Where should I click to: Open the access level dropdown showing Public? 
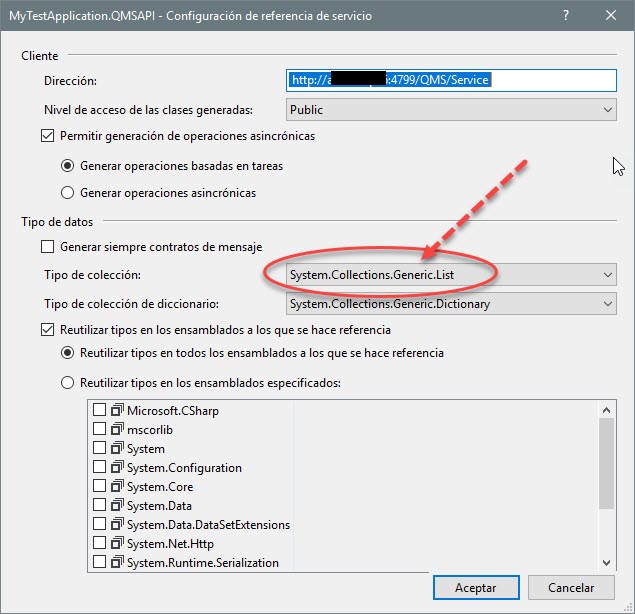click(x=451, y=110)
